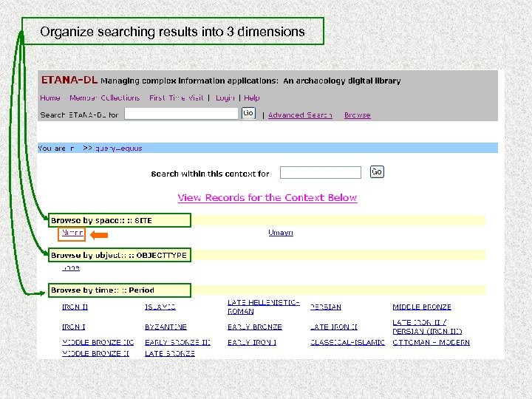The image size is (532, 399).
Task: Select the BYZANTINE period link
Action: pos(166,327)
